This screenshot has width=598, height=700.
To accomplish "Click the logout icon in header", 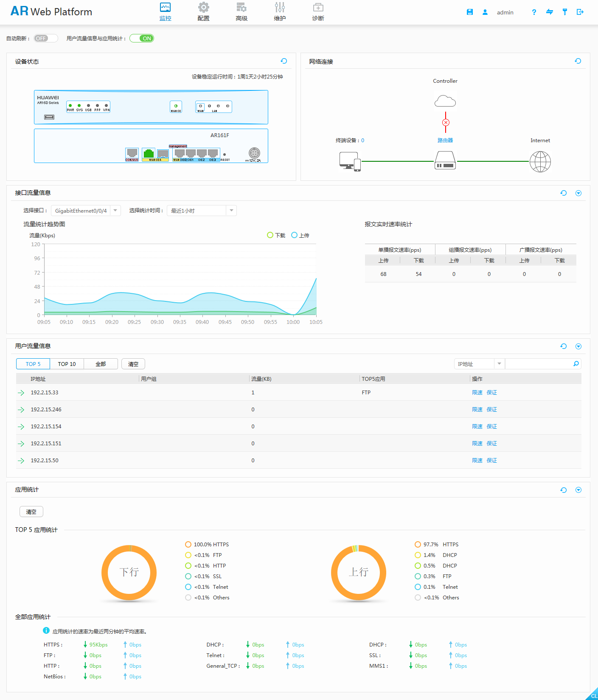I will pyautogui.click(x=580, y=12).
